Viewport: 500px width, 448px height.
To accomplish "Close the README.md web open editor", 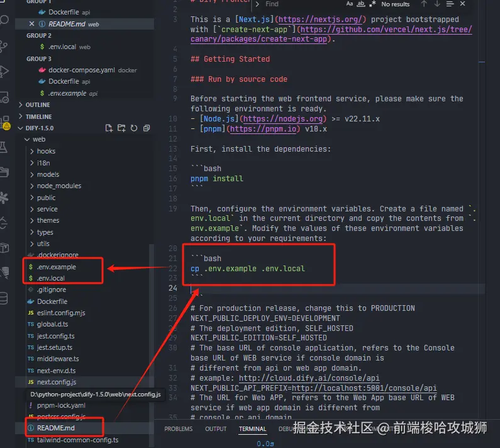I will pyautogui.click(x=31, y=24).
